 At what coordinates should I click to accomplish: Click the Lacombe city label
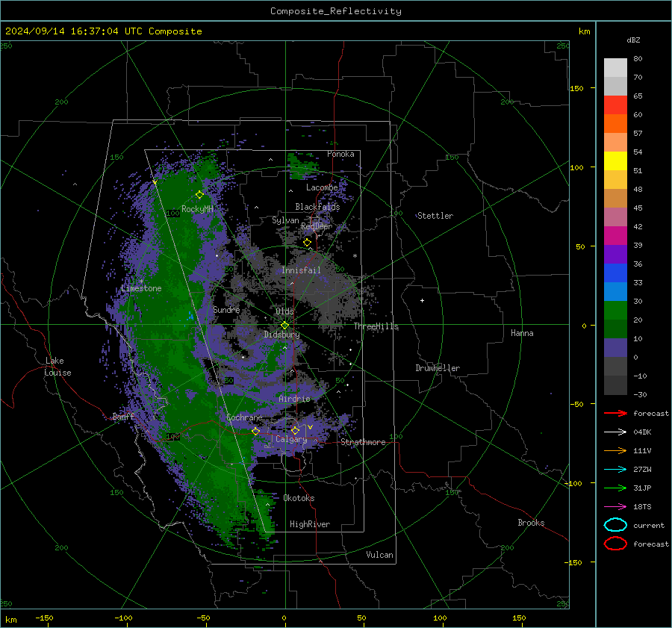coord(322,187)
